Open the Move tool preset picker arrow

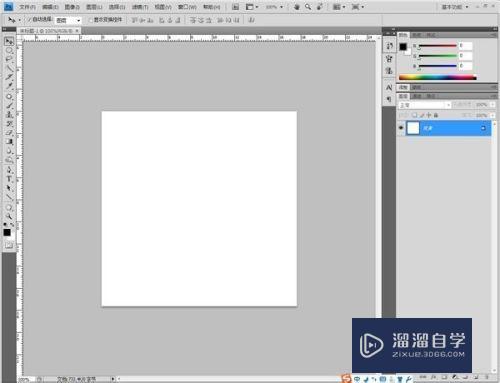click(x=19, y=20)
